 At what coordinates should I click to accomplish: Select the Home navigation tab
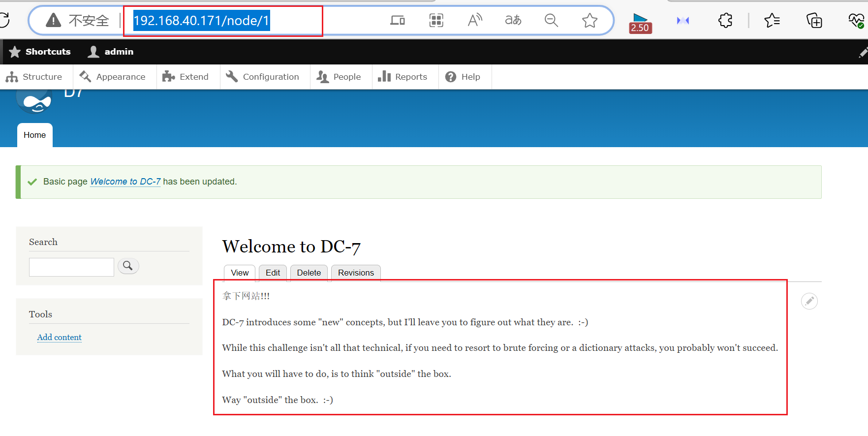click(34, 135)
